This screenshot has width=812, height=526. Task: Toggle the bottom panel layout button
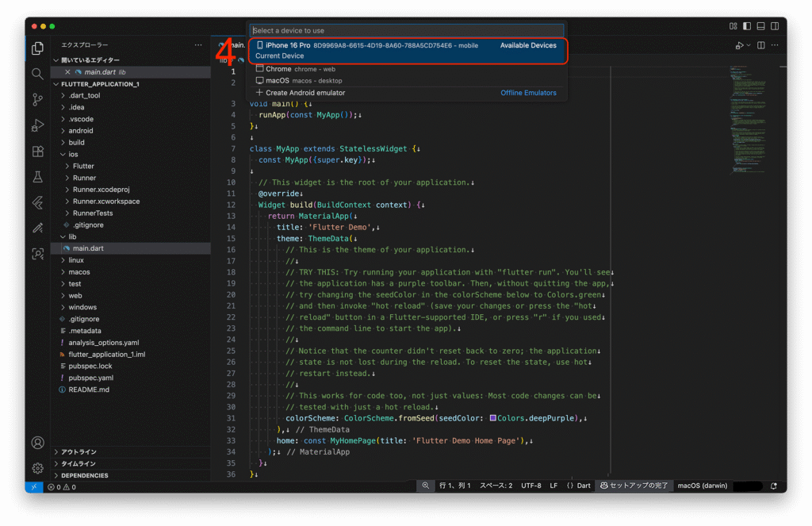[x=761, y=26]
